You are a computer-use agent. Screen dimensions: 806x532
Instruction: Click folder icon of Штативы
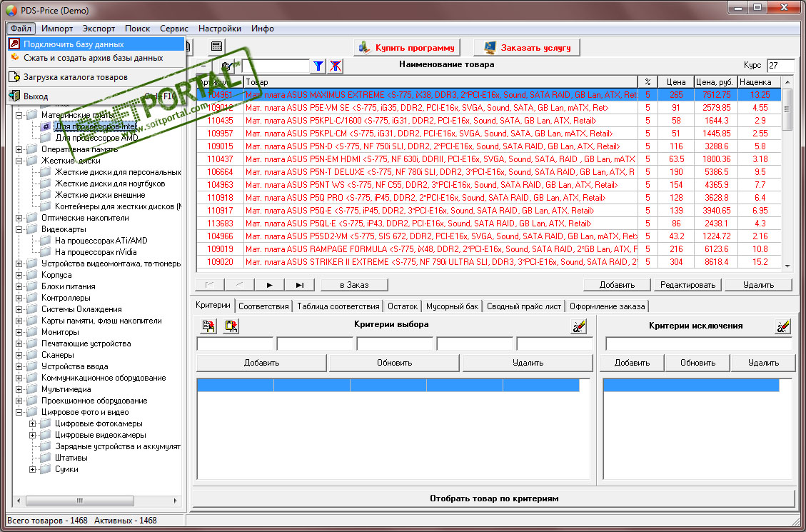point(45,458)
